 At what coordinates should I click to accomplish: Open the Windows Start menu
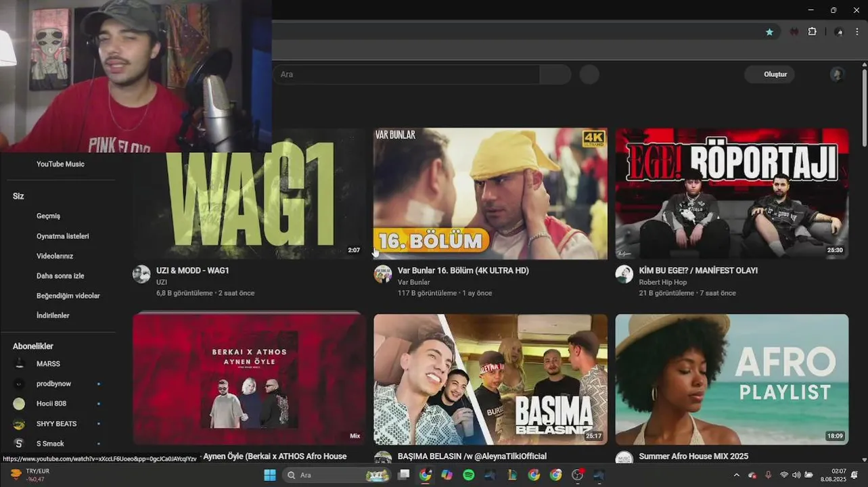[x=270, y=475]
